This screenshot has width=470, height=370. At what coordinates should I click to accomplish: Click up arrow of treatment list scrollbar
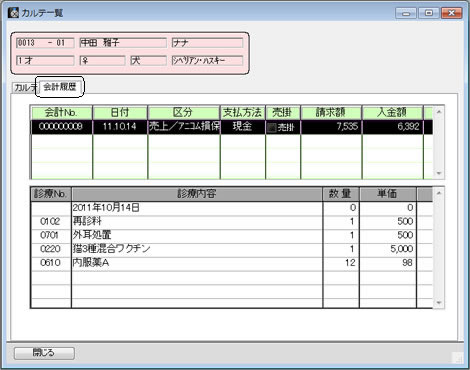click(439, 193)
